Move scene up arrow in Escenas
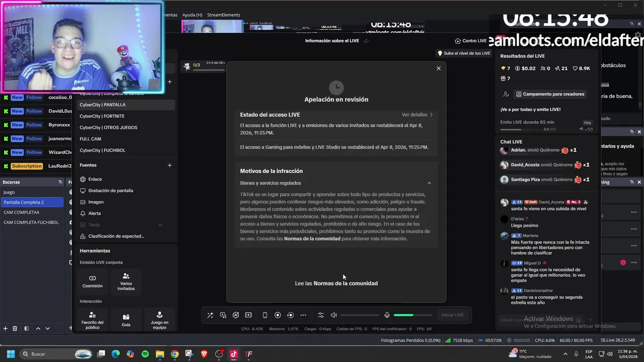 point(38,328)
